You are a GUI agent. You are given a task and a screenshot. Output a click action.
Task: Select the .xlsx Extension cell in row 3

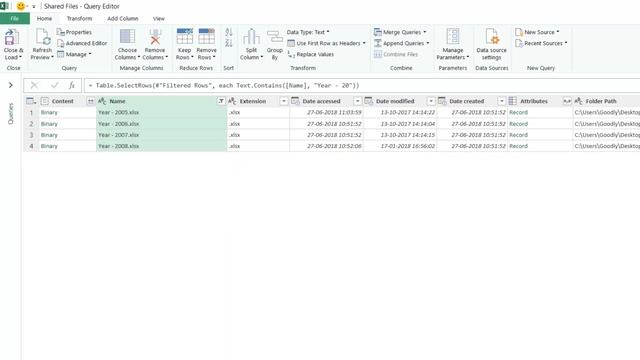pos(258,135)
